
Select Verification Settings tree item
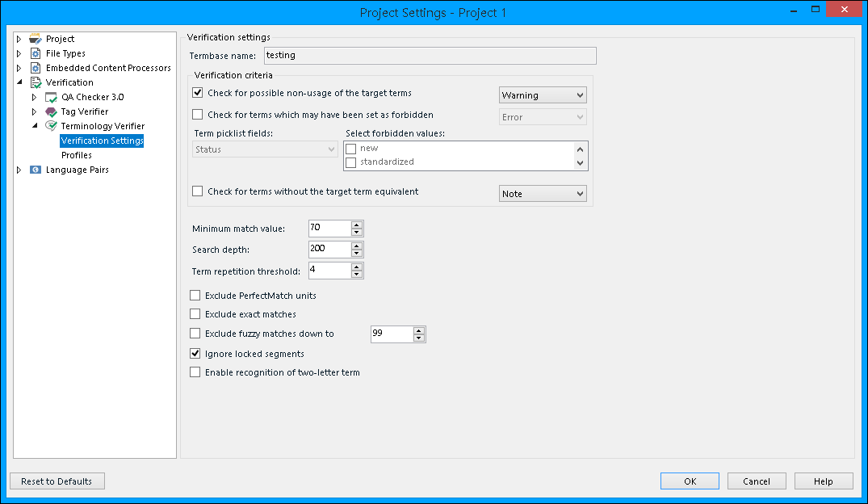[x=102, y=141]
